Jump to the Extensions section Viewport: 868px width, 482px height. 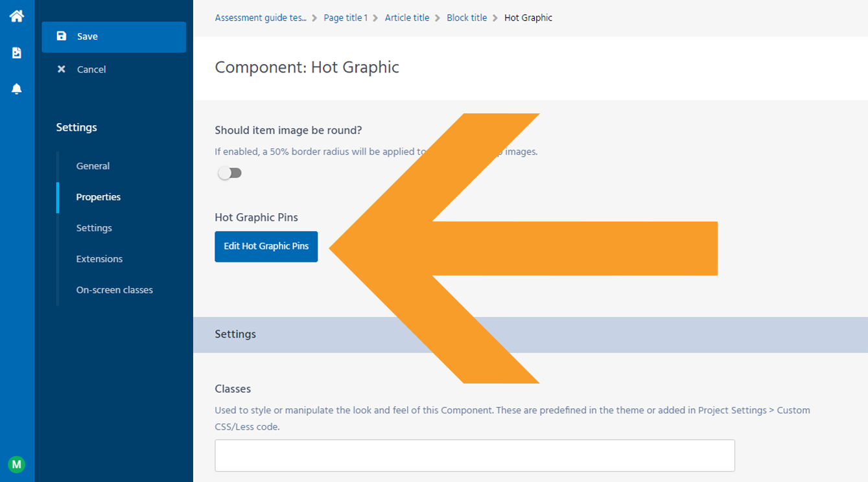(x=99, y=258)
